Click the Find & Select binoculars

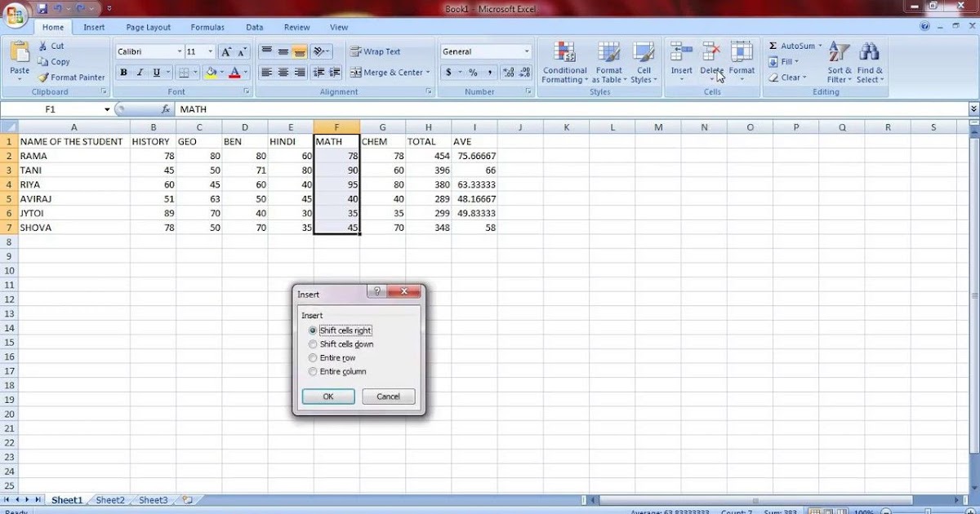(869, 52)
